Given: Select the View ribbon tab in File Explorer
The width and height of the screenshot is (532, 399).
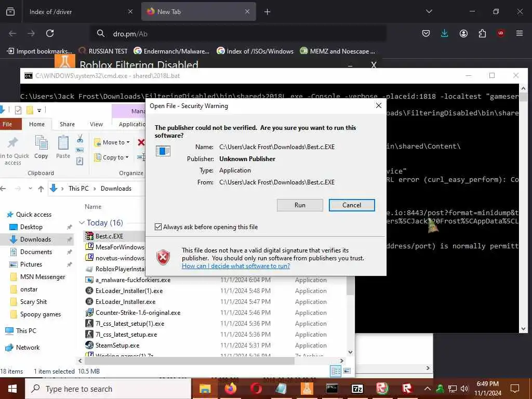Looking at the screenshot, I should point(96,124).
